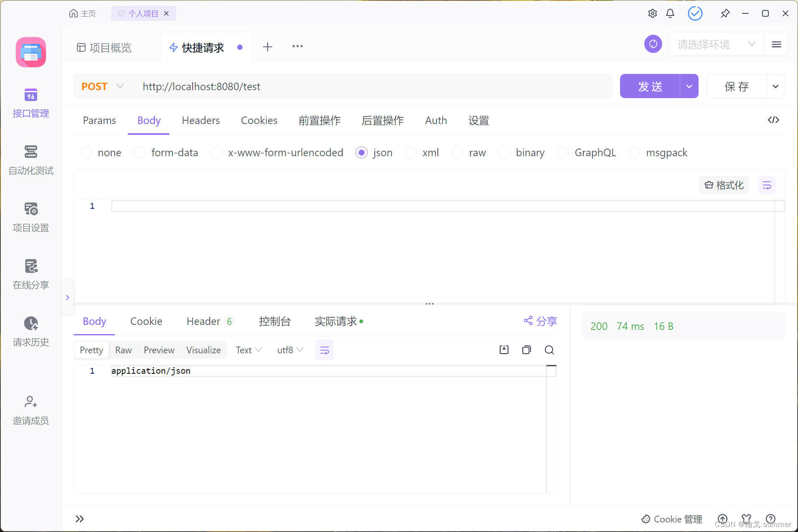798x532 pixels.
Task: Click the code view </> icon
Action: tap(773, 120)
